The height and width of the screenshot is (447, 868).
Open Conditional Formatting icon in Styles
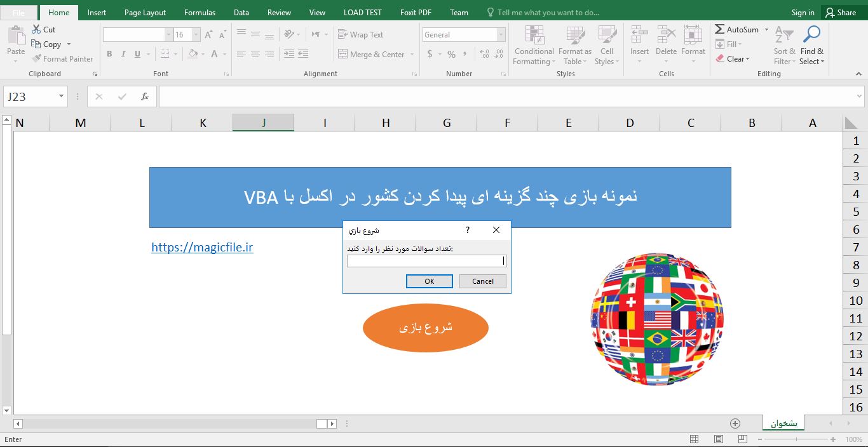pos(534,36)
